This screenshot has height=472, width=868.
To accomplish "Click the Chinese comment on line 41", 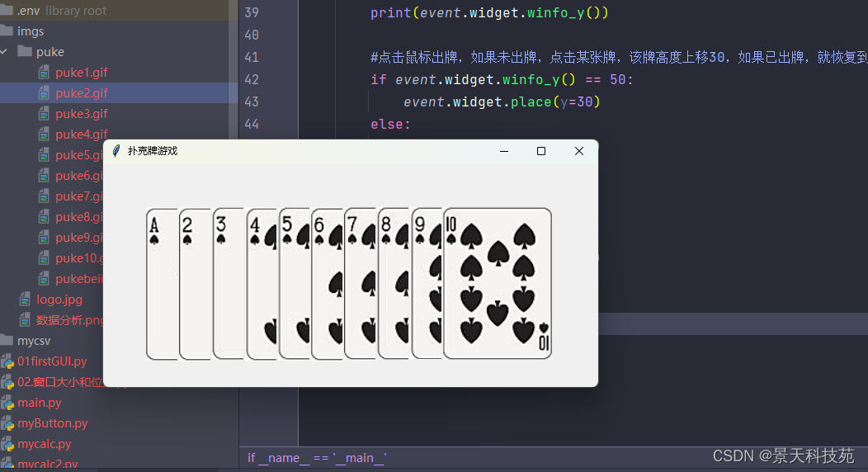I will pos(619,57).
